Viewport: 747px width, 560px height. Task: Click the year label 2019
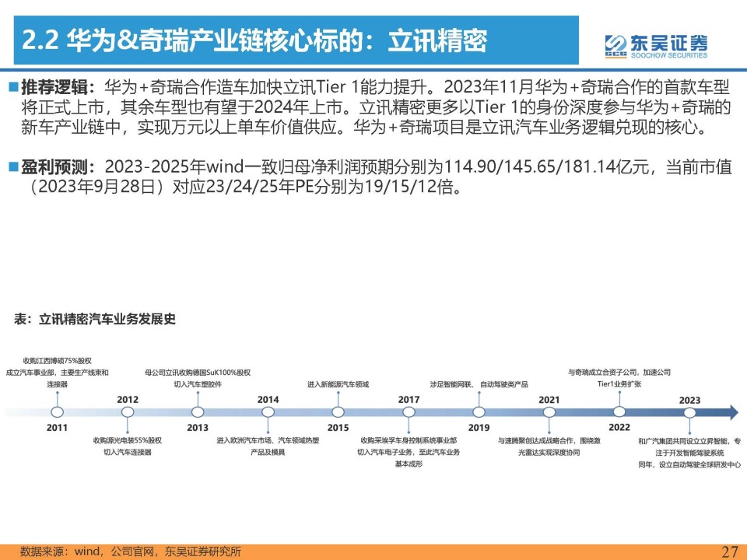coord(479,428)
